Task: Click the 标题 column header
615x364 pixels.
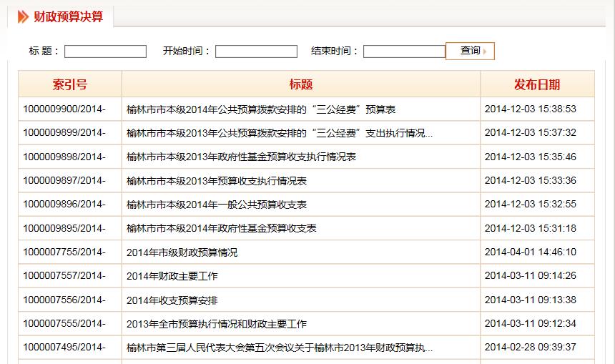Action: pyautogui.click(x=301, y=84)
